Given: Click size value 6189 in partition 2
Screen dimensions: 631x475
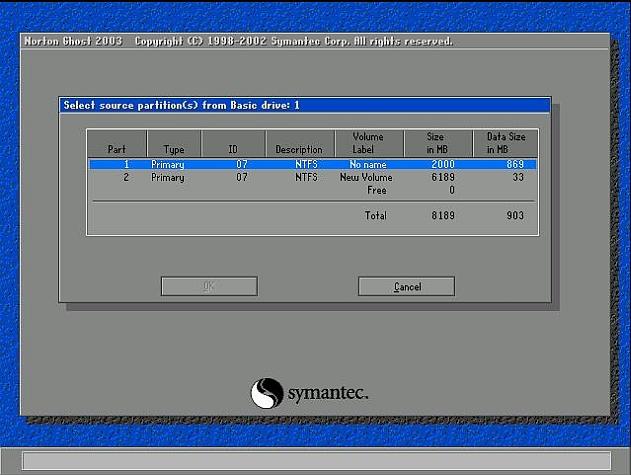Looking at the screenshot, I should (x=443, y=177).
